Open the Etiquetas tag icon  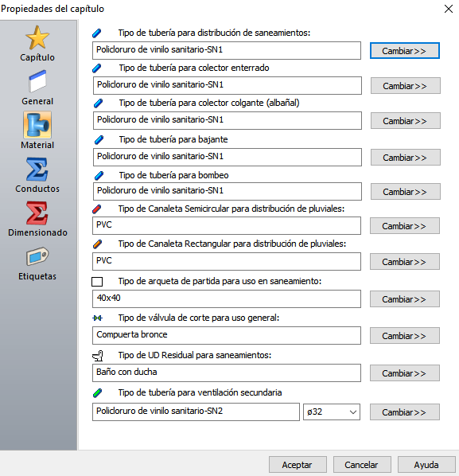37,256
